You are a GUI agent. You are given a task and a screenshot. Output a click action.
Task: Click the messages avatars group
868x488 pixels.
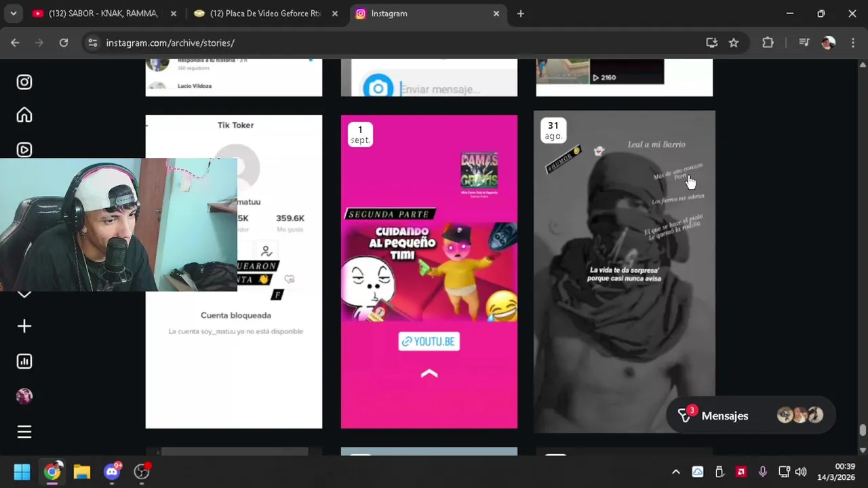800,415
